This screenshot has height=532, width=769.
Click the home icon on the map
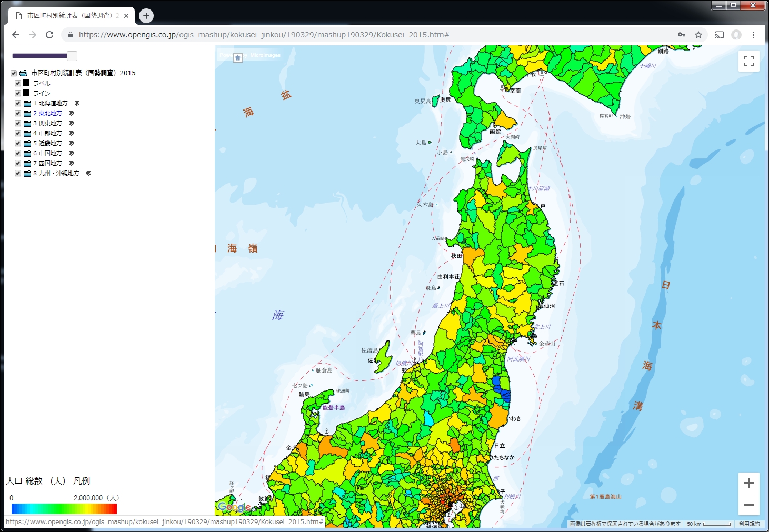[238, 58]
